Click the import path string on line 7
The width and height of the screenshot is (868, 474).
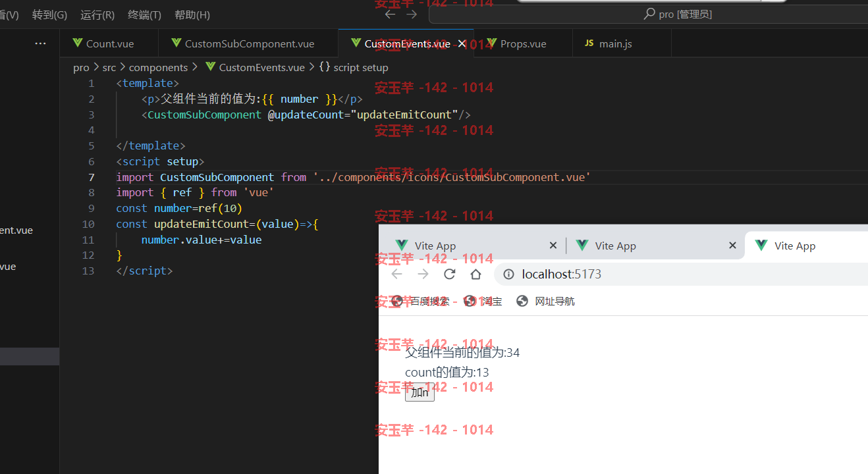click(x=452, y=177)
